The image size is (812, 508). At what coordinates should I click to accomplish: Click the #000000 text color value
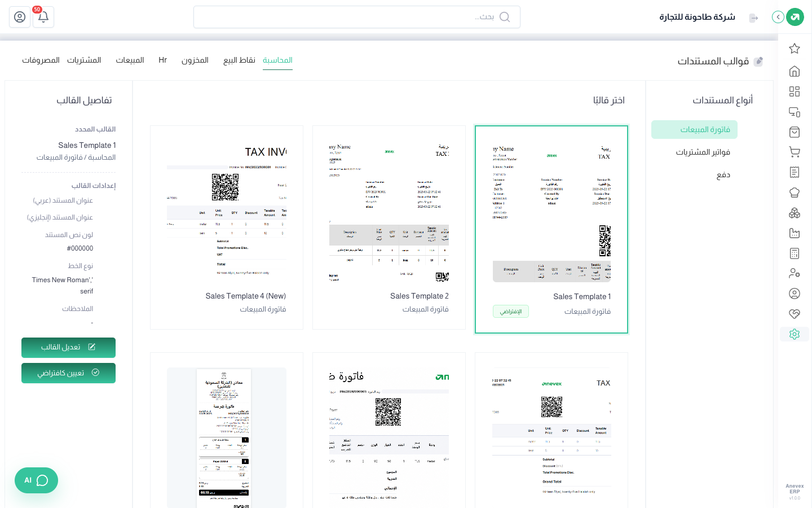80,248
